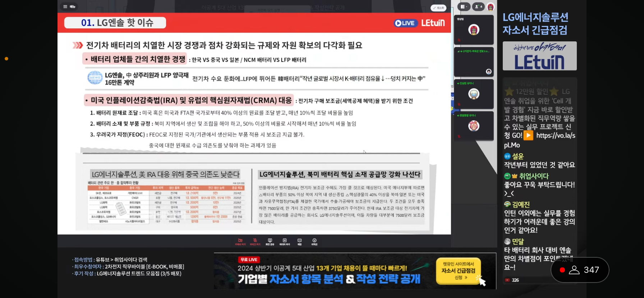The width and height of the screenshot is (644, 298).
Task: Click the small avatar in the 2차전지 mentor tile
Action: pyautogui.click(x=488, y=71)
